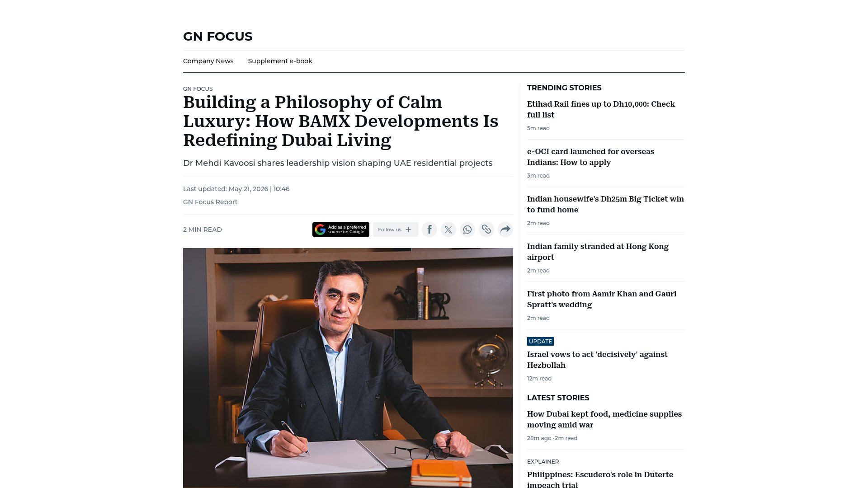Open the Supplement e-book tab
Image resolution: width=868 pixels, height=488 pixels.
click(x=280, y=61)
